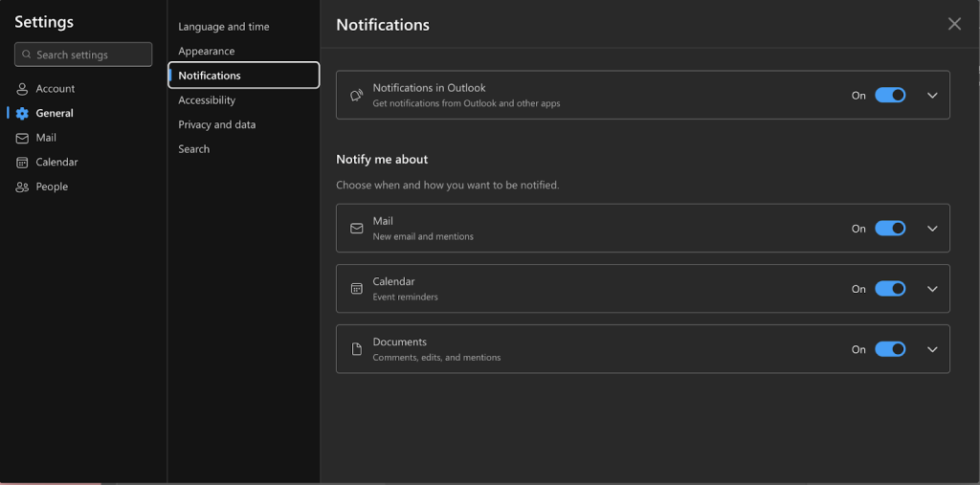This screenshot has height=485, width=980.
Task: Disable Mail notifications toggle
Action: (x=890, y=228)
